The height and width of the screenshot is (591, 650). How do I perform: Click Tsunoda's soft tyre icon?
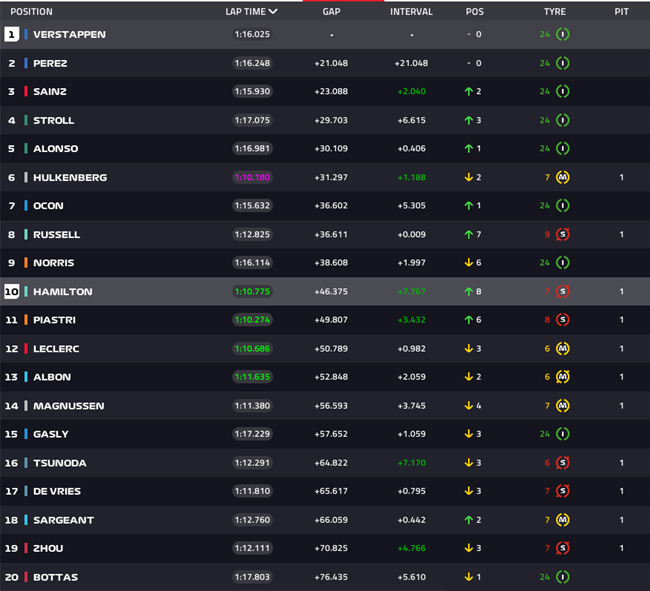[563, 463]
